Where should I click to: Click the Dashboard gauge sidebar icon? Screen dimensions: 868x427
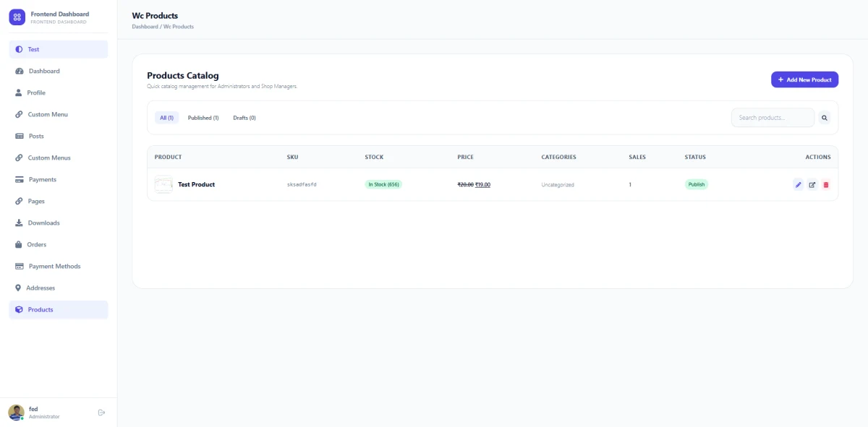(x=20, y=71)
